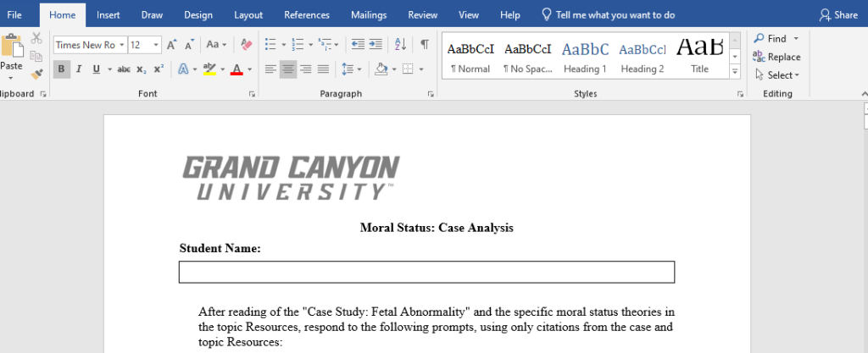
Task: Open the File tab
Action: pos(14,15)
